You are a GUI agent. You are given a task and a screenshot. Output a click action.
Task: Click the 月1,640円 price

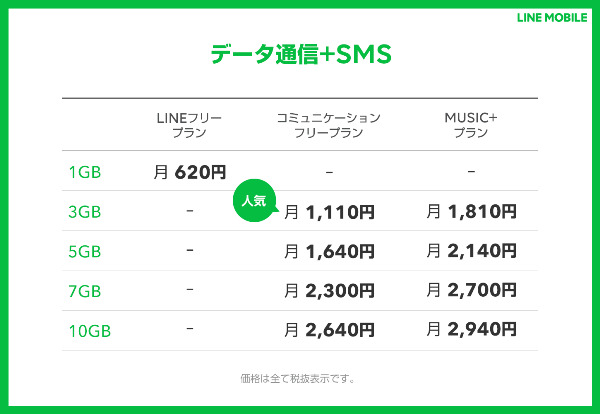[329, 252]
